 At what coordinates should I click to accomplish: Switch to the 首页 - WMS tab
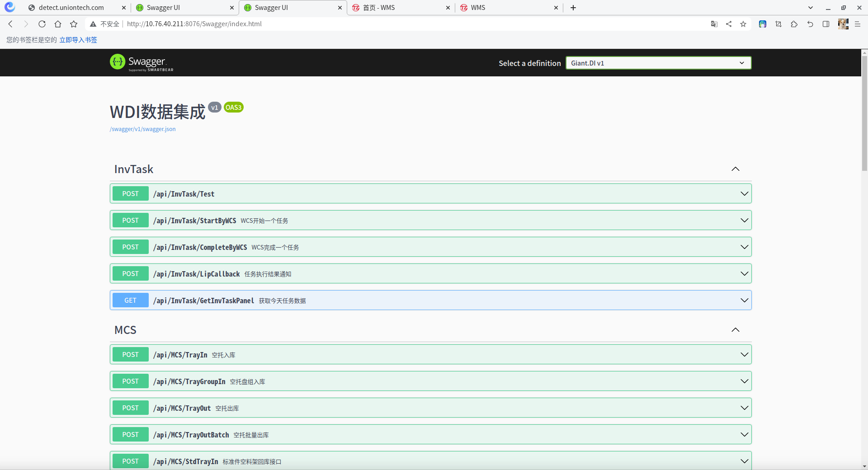(x=401, y=8)
